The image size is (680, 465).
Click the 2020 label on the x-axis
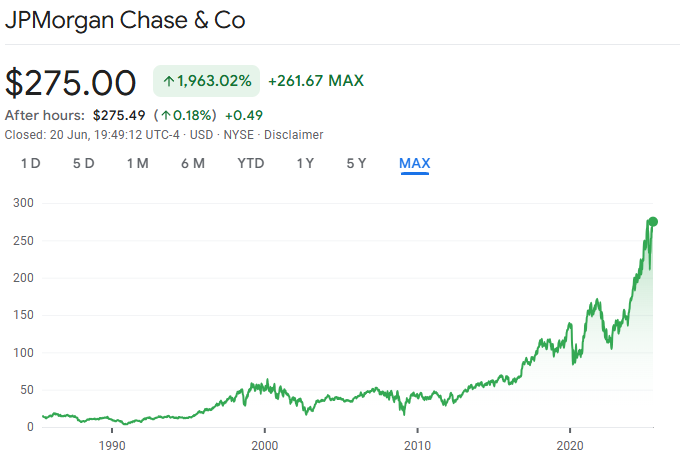pos(570,445)
